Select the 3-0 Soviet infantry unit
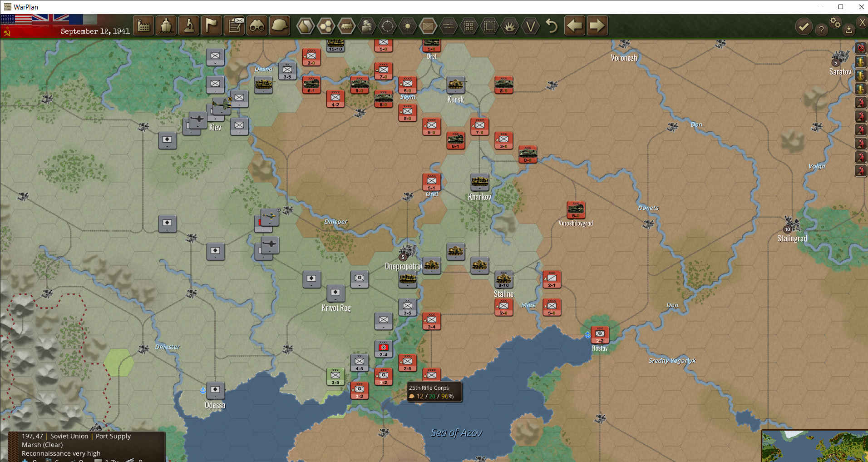This screenshot has height=462, width=868. point(503,140)
